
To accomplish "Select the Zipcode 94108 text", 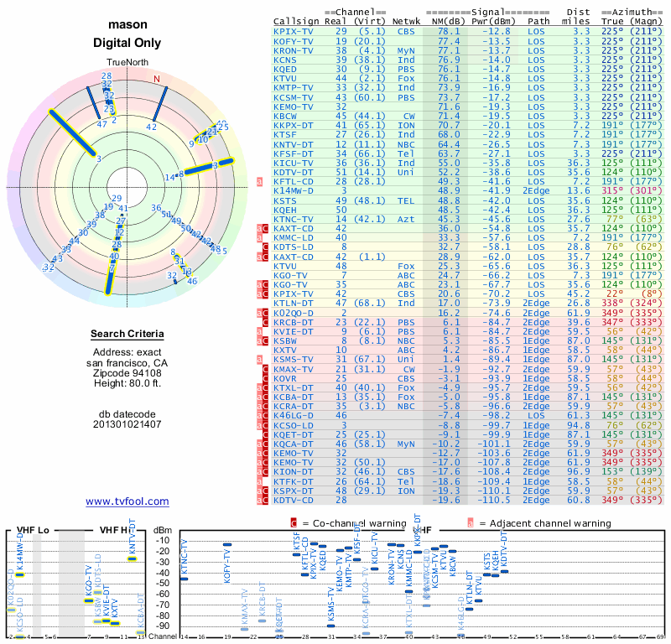I will tap(127, 373).
